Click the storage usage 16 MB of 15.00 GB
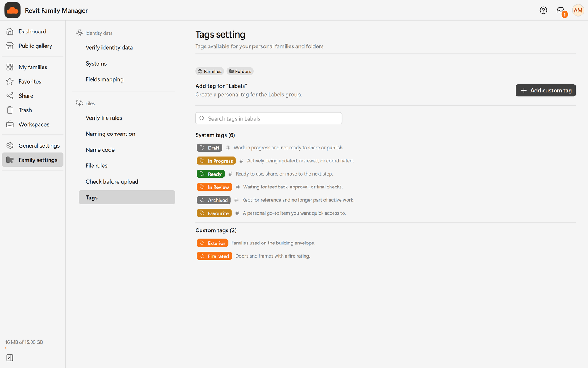The image size is (588, 368). click(24, 342)
